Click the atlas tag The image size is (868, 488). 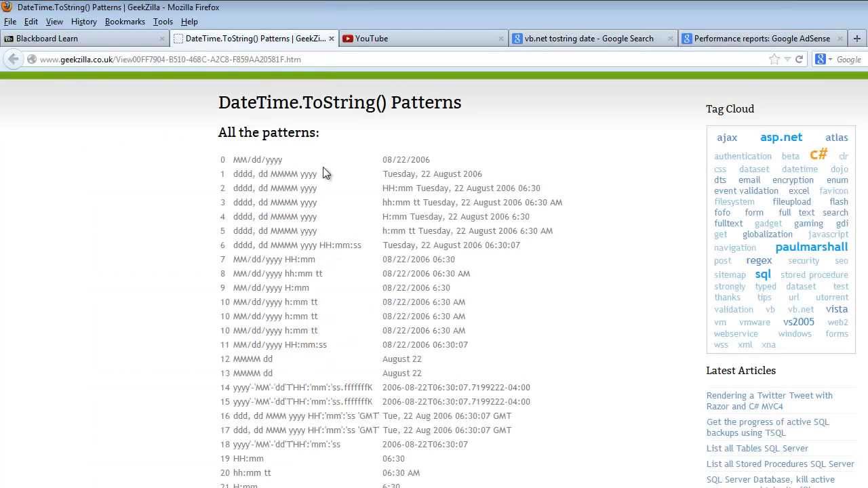pyautogui.click(x=837, y=138)
